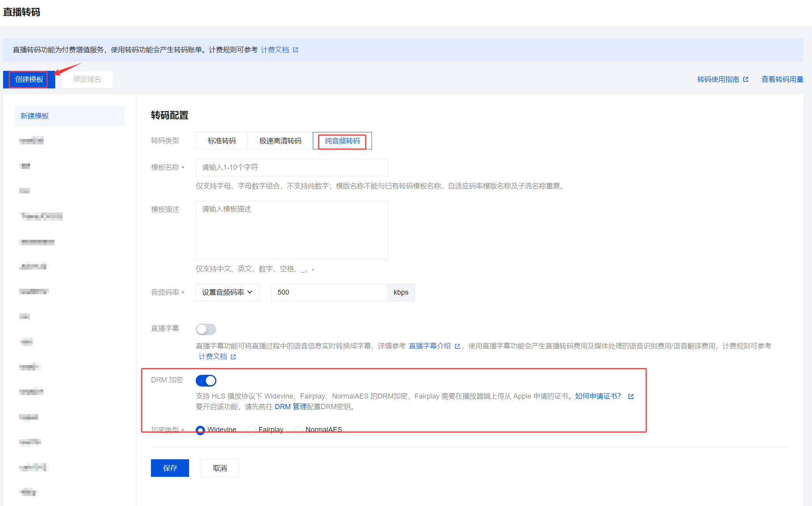Select the Fairplay encryption radio button
812x506 pixels.
pyautogui.click(x=252, y=430)
